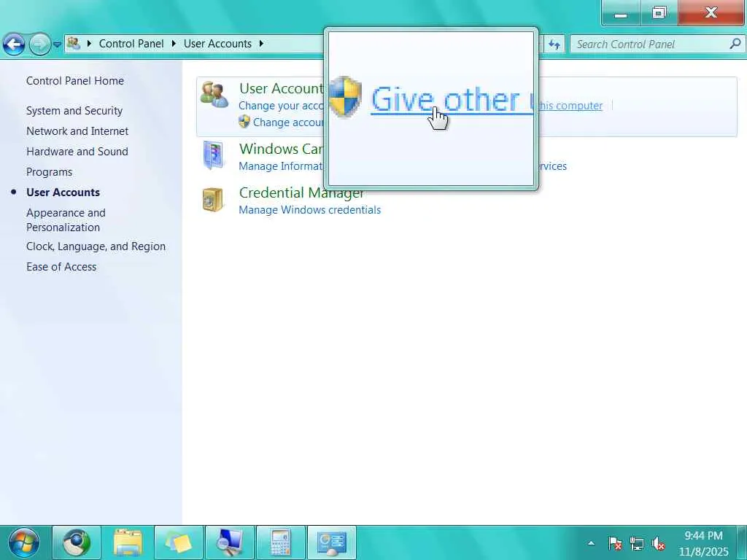The image size is (747, 560).
Task: Click the address bar Control Panel icon
Action: coord(74,43)
